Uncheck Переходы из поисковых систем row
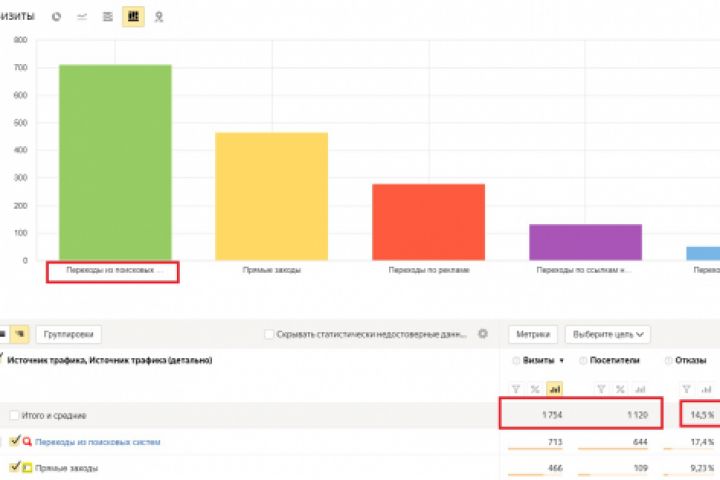The width and height of the screenshot is (720, 480). [x=15, y=441]
